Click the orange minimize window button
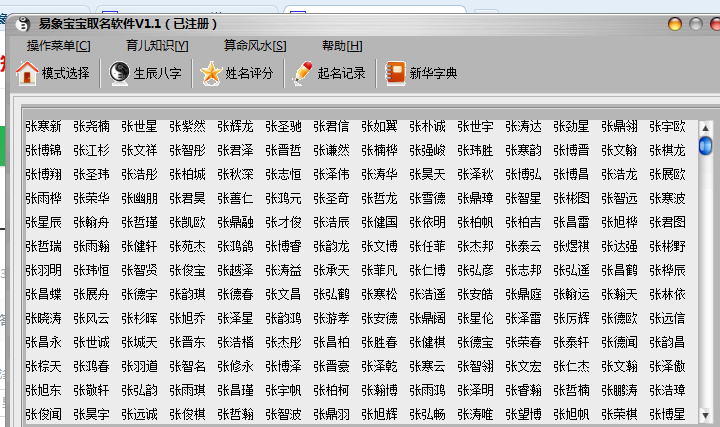The width and height of the screenshot is (720, 427). (x=675, y=24)
